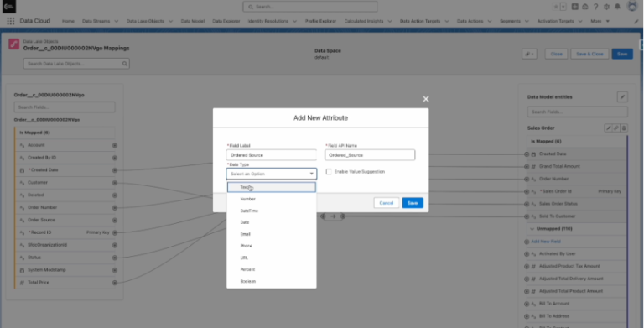Expand Data Action Targets nav chevron
The width and height of the screenshot is (644, 328).
(x=446, y=21)
